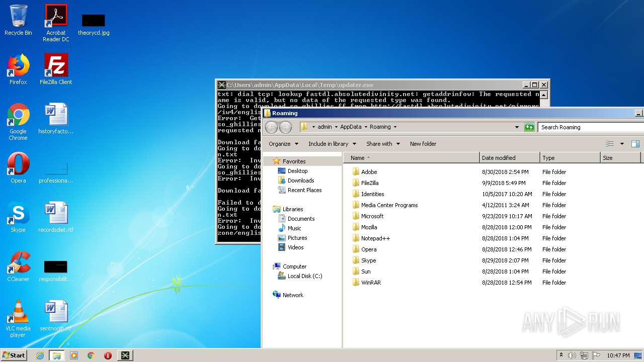
Task: Sort by Size column header
Action: (621, 158)
